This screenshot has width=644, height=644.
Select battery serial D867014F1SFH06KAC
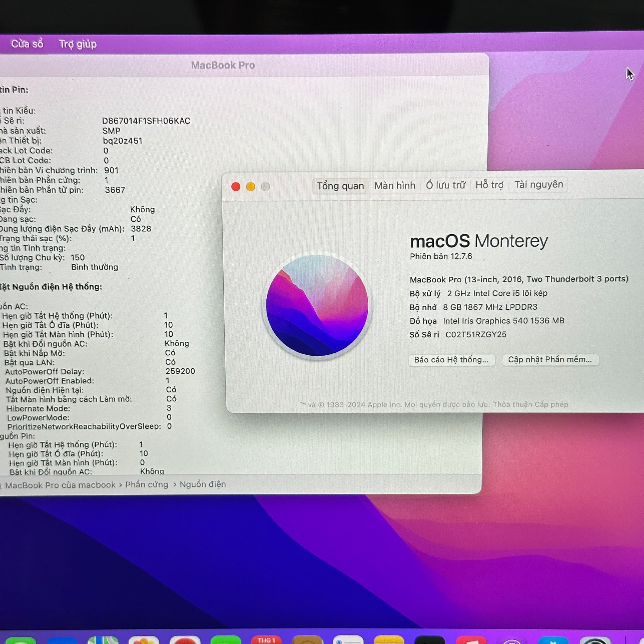point(146,121)
